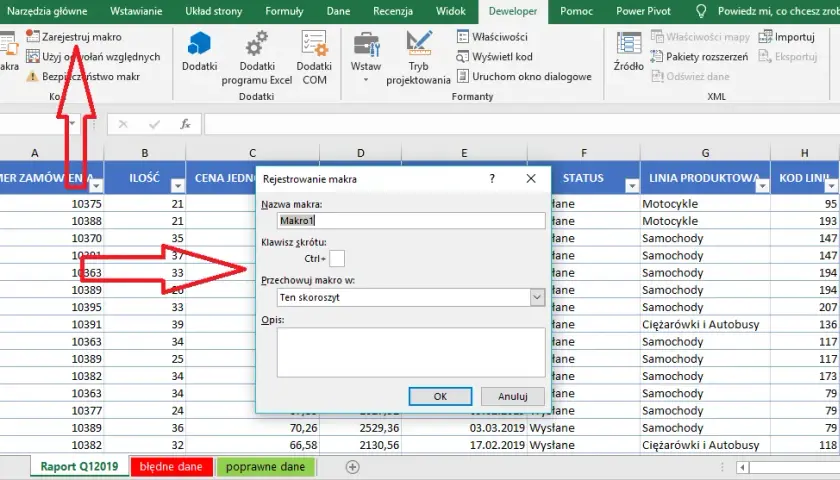Close the Rejestrowanie makra dialog
The height and width of the screenshot is (480, 840).
tap(531, 178)
